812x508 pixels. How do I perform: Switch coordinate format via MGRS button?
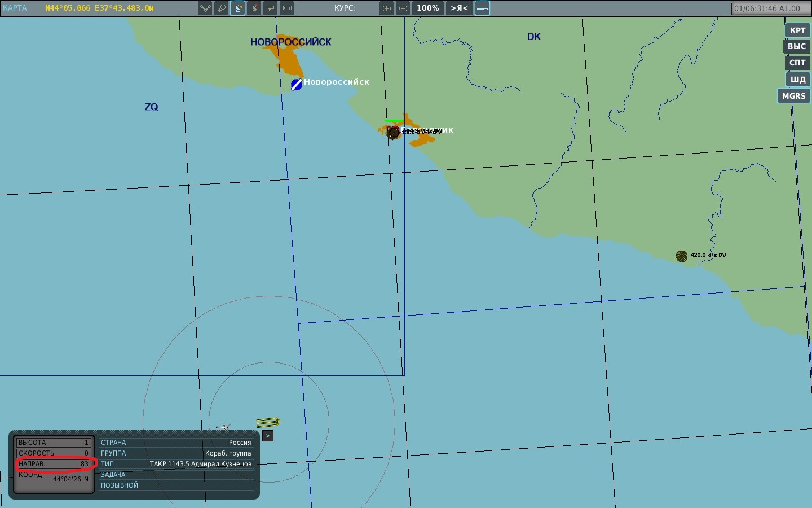tap(794, 95)
